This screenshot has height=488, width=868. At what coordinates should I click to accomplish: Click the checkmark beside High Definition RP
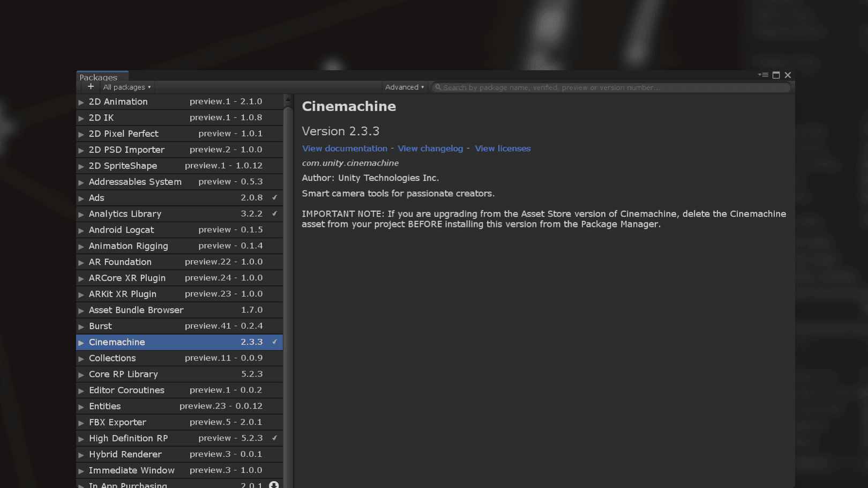[274, 438]
